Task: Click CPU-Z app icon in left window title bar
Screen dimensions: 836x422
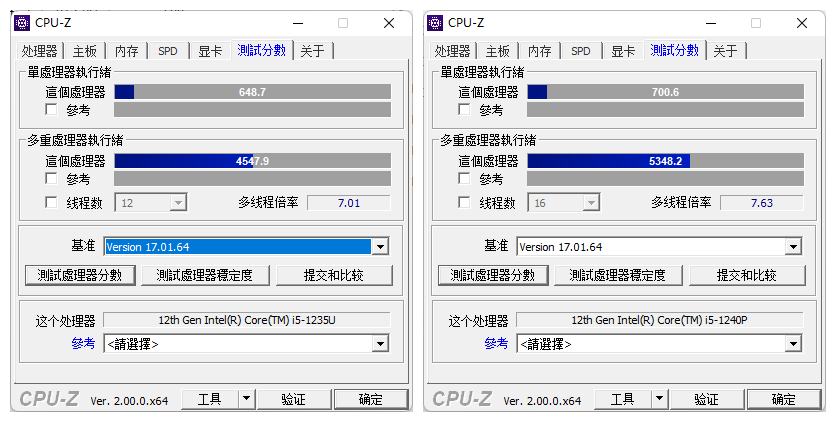Action: [x=22, y=23]
